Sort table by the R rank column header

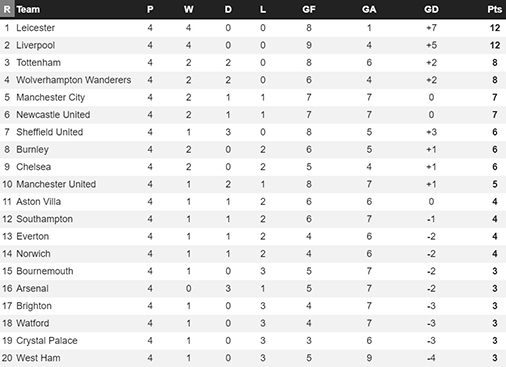[x=7, y=9]
